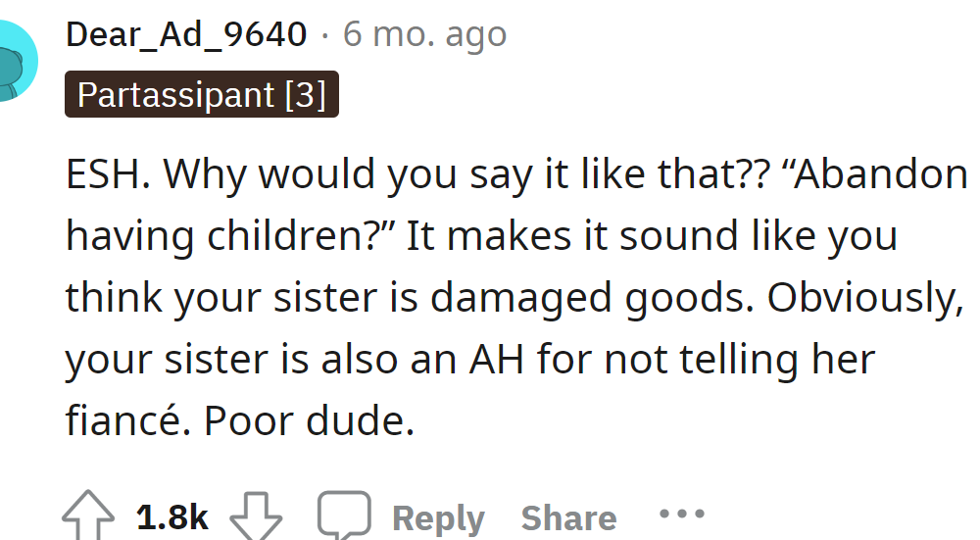Downvote the comment using the down arrow
Image resolution: width=980 pixels, height=540 pixels.
coord(256,516)
